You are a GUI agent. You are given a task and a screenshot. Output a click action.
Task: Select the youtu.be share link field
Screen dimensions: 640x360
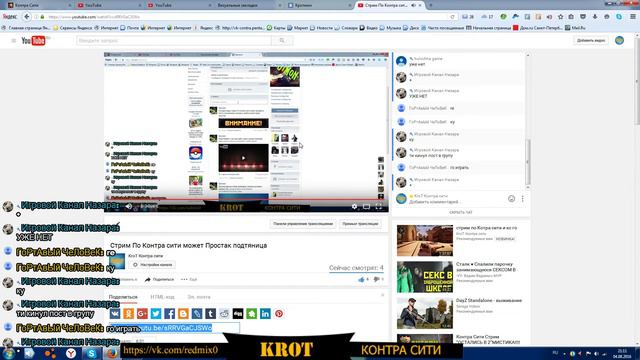point(175,328)
